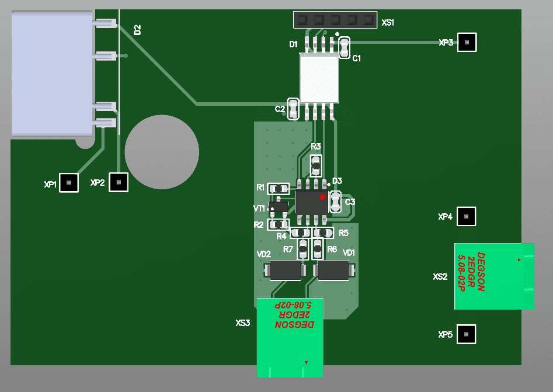Click the XS2 designator label
This screenshot has width=553, height=392.
coord(440,277)
